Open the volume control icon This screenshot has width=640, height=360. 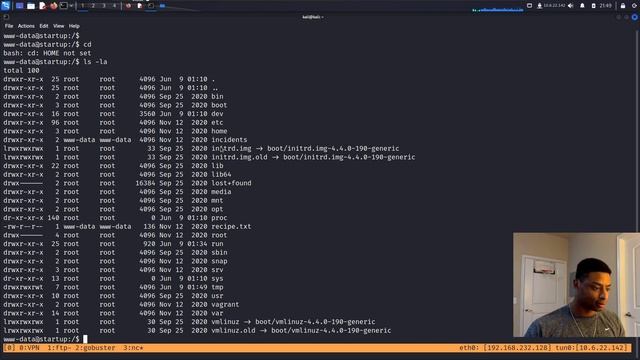(571, 6)
